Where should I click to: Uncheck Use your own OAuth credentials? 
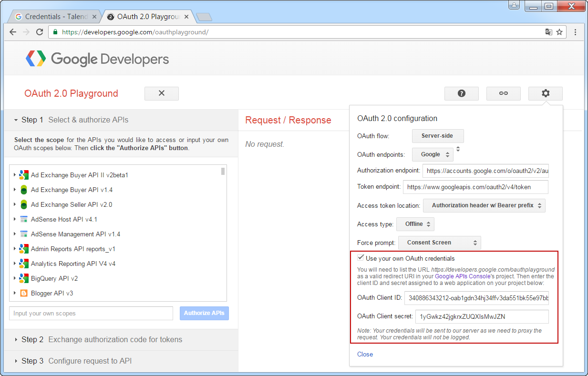(x=361, y=258)
